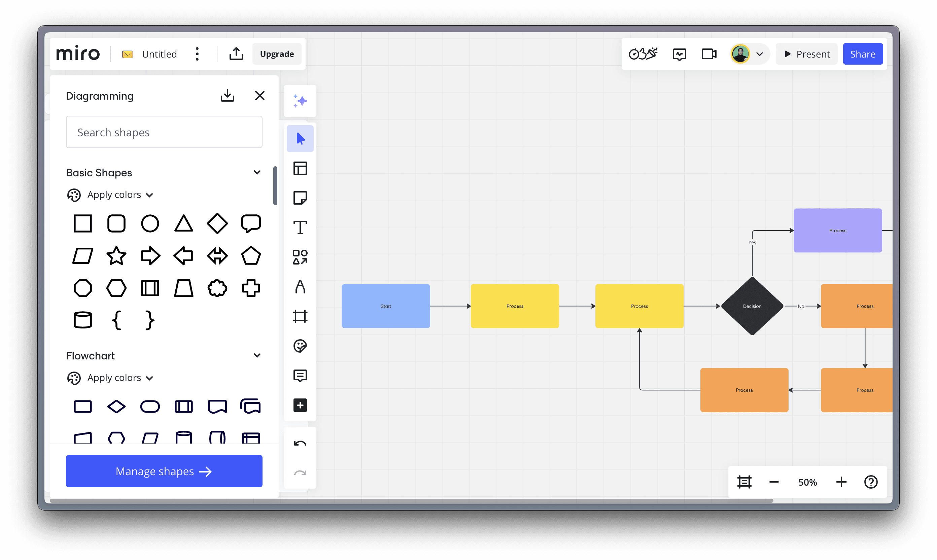This screenshot has height=560, width=937.
Task: Select the Frame tool
Action: 300,316
